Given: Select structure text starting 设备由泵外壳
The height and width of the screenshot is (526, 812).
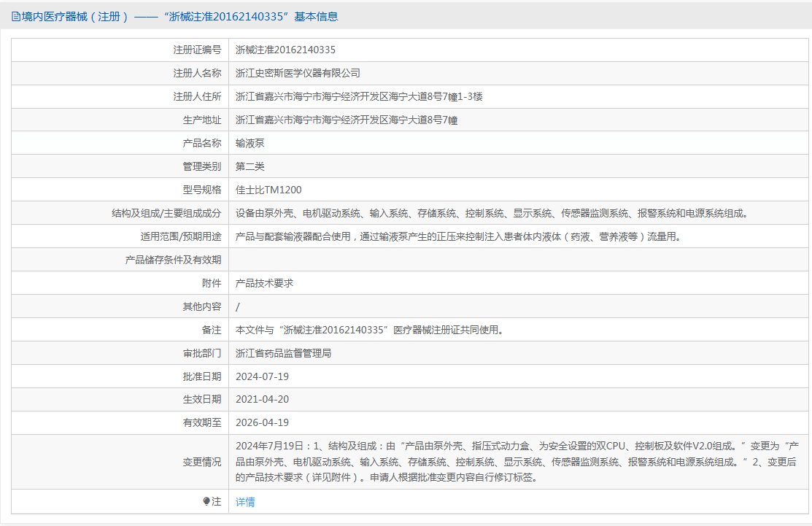Looking at the screenshot, I should (492, 213).
